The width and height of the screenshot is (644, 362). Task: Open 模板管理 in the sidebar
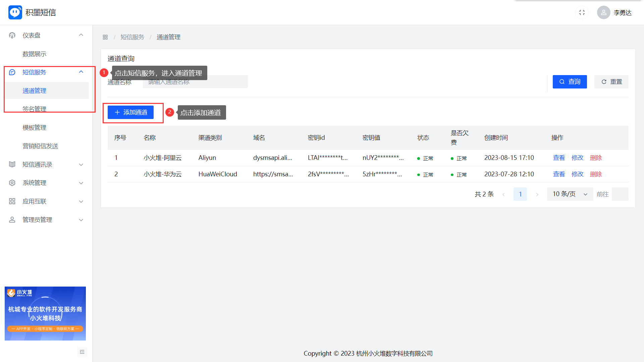coord(34,127)
